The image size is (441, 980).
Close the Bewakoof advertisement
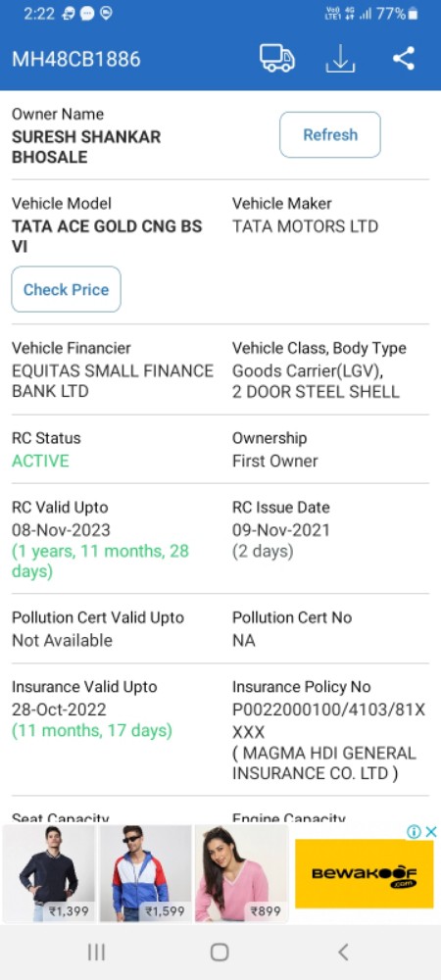[431, 831]
